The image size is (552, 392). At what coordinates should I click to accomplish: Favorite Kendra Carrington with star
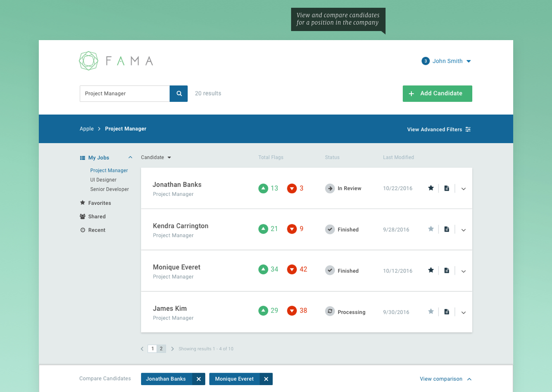(x=431, y=229)
